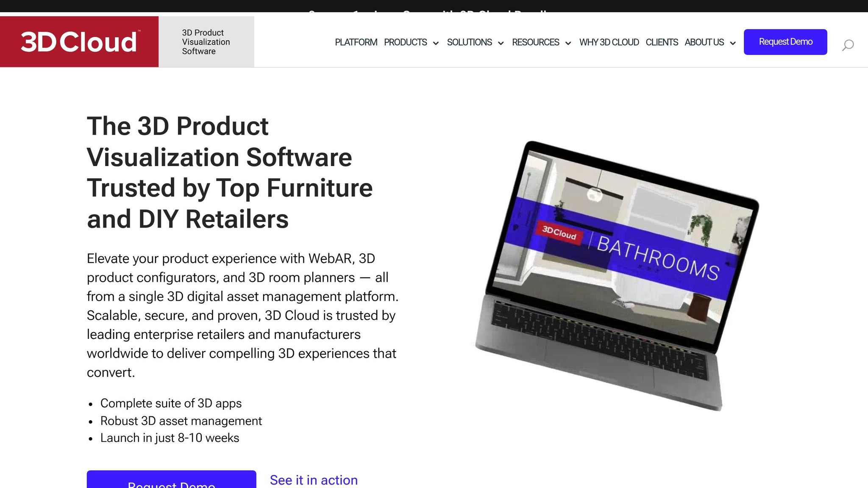
Task: Expand the ABOUT US dropdown chevron
Action: [x=733, y=43]
